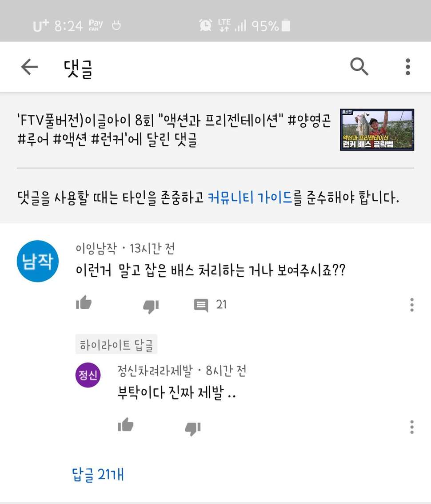
Task: Tap the alarm icon in status bar
Action: 205,25
